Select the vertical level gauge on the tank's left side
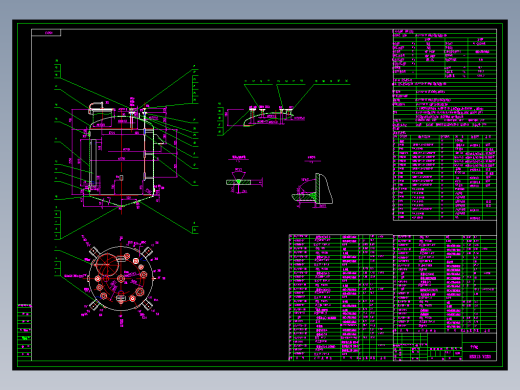Screen dimensions: 520x390 [x=94, y=163]
